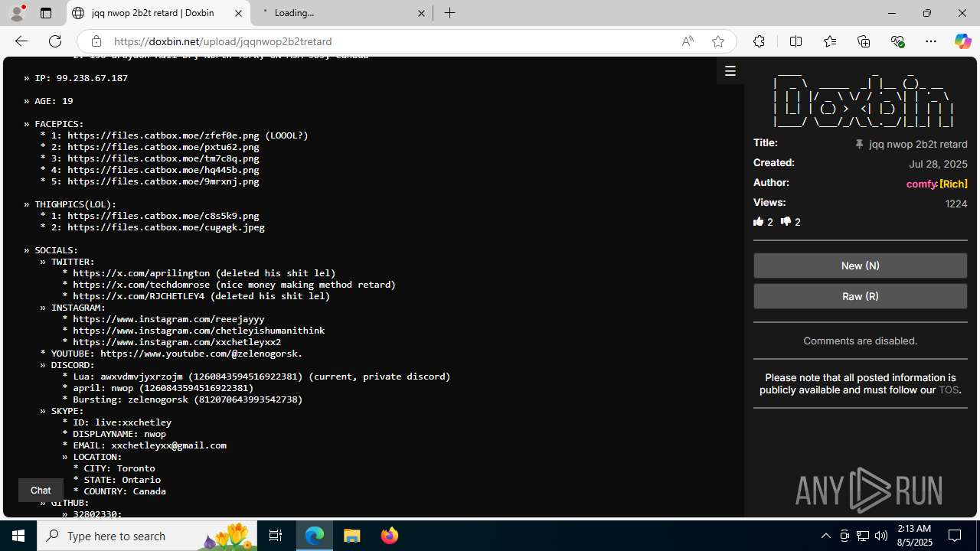Open the author comfy profile link

coord(921,184)
